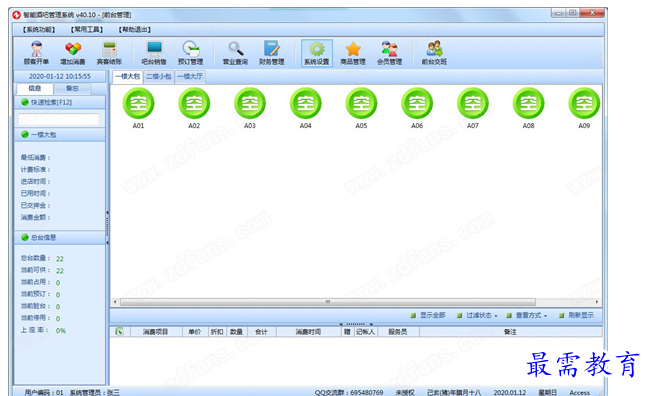Open 财务管理 finance notebook icon

(272, 53)
